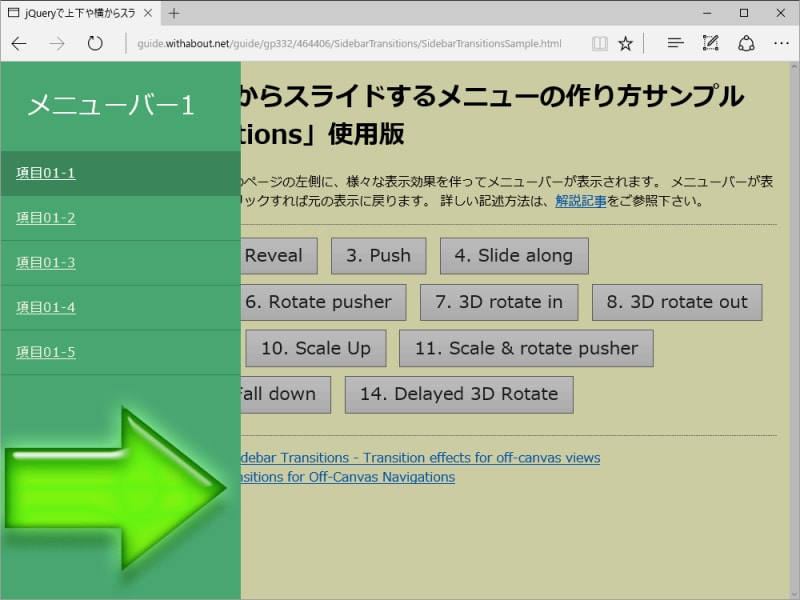
Task: Open a new browser tab
Action: pos(174,15)
